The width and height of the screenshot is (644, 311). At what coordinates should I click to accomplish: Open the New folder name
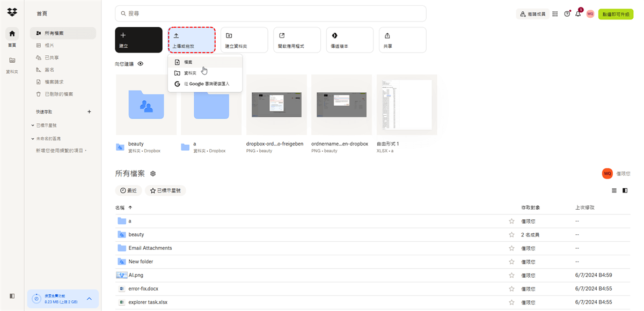[x=141, y=262]
